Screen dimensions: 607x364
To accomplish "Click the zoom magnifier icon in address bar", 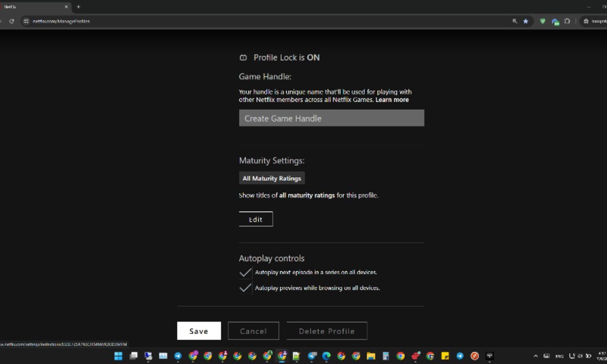I will click(515, 21).
